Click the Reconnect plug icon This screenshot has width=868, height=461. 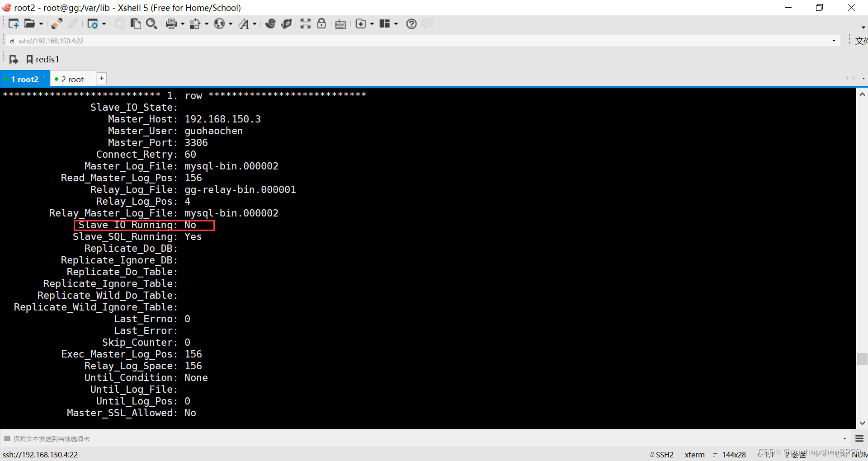[x=57, y=24]
